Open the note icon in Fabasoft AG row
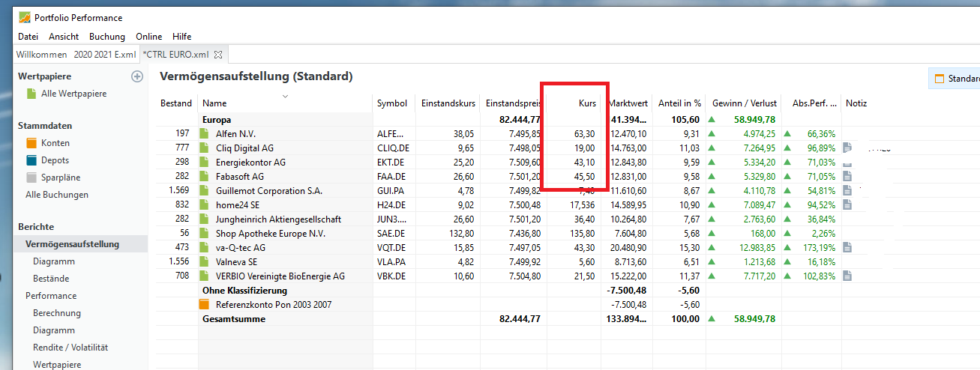Screen dimensions: 980x370 847,176
